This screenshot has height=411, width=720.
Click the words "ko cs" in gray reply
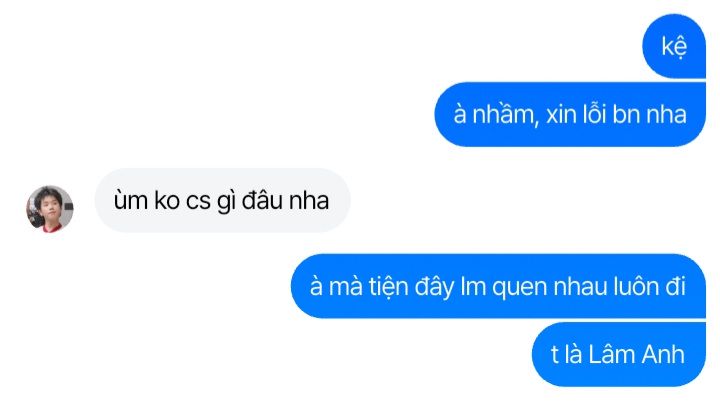point(182,201)
